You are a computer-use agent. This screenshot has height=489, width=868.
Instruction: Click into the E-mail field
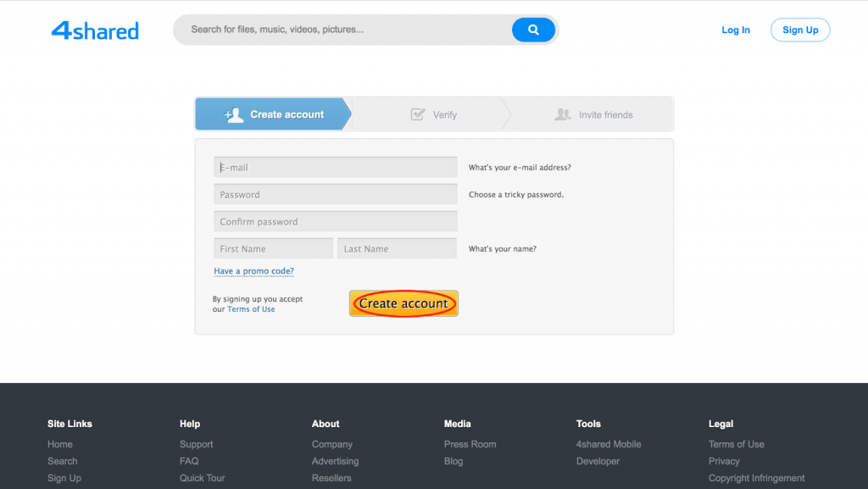coord(336,167)
